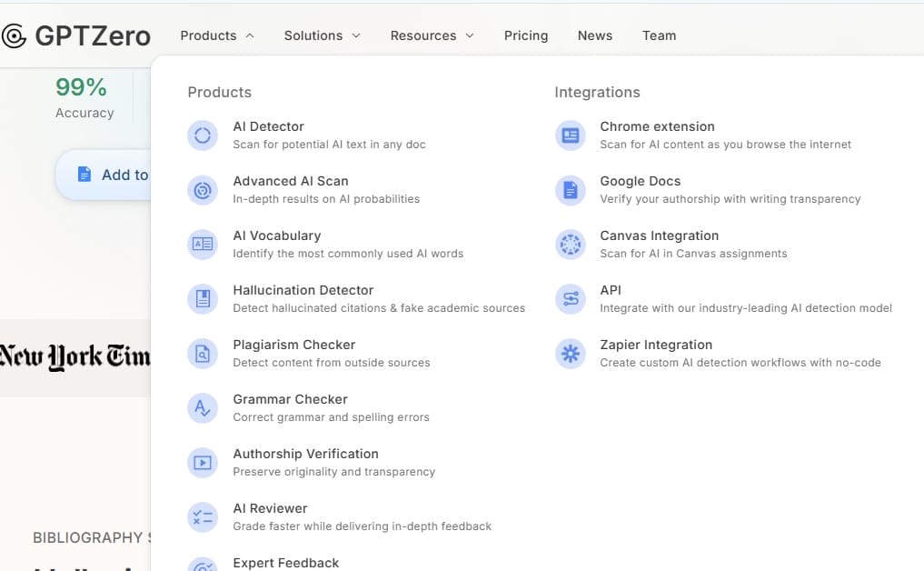Click the Hallucination Detector book icon
924x571 pixels.
click(202, 299)
